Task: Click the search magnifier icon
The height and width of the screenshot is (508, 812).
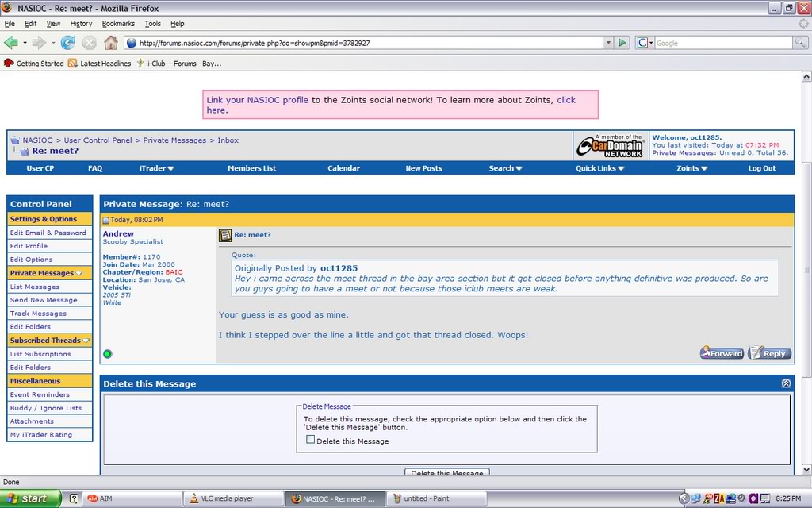Action: tap(799, 43)
